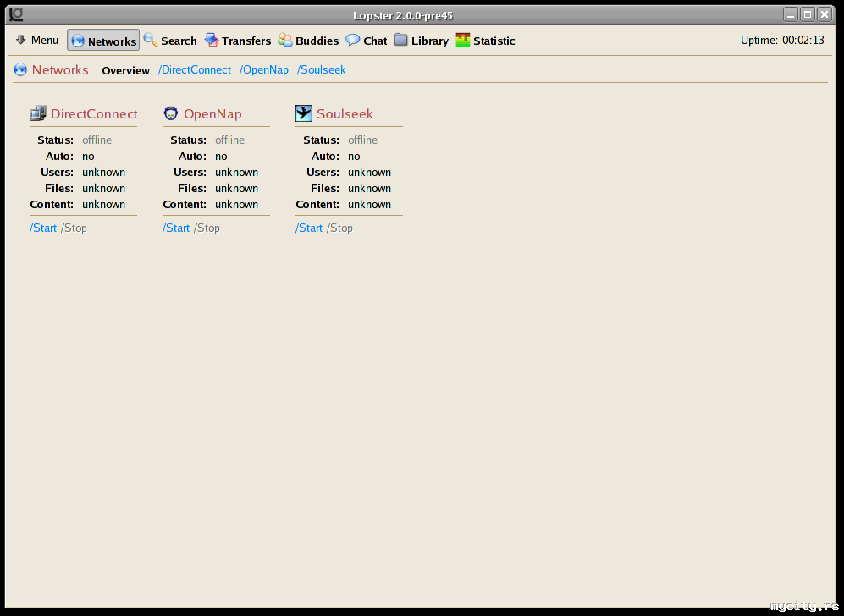The width and height of the screenshot is (844, 616).
Task: Open Library via folder icon
Action: click(x=401, y=40)
